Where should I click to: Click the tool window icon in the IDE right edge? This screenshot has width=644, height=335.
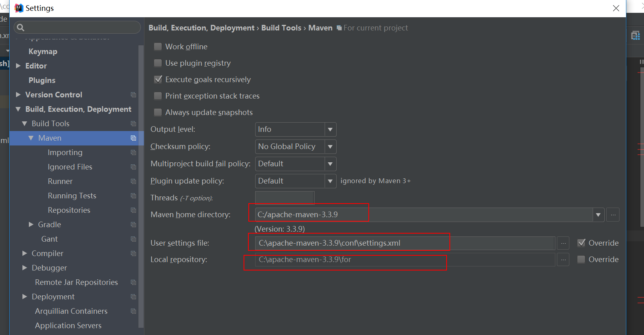(x=635, y=35)
